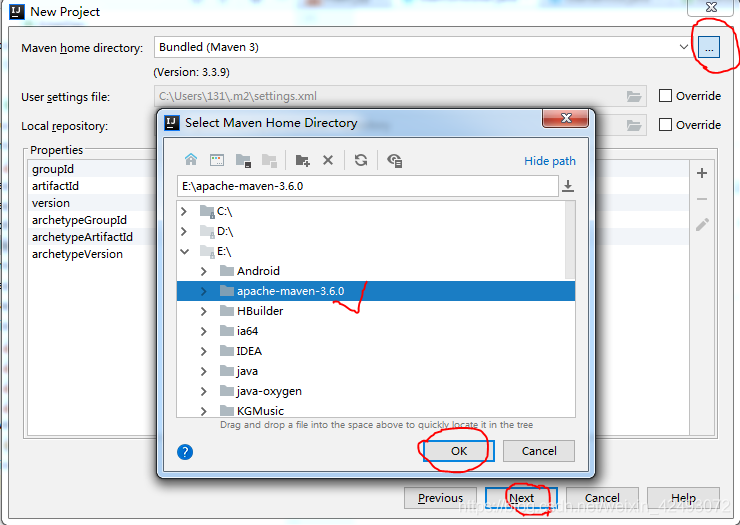Click Help in New Project wizard
Image resolution: width=740 pixels, height=525 pixels.
click(683, 498)
